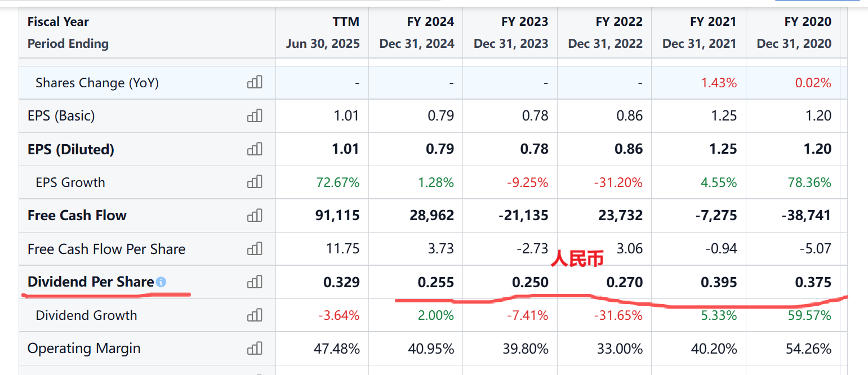Click the Fiscal Year header label

(58, 21)
